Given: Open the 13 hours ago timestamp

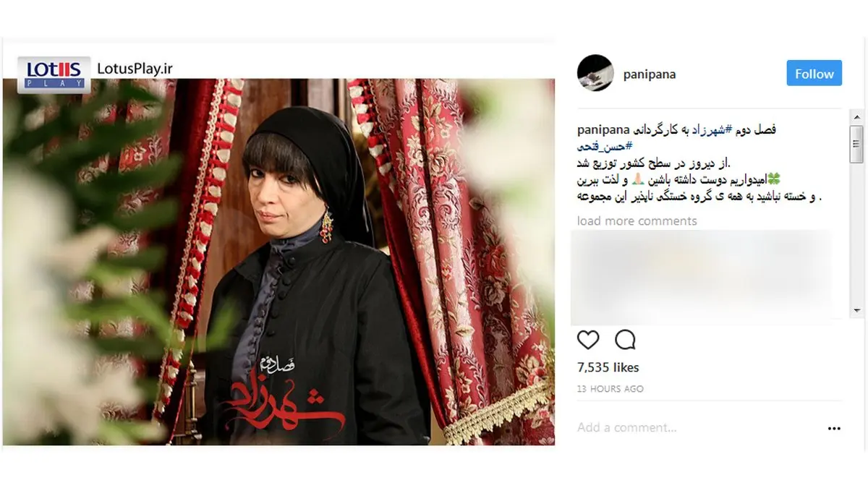Looking at the screenshot, I should pyautogui.click(x=610, y=389).
